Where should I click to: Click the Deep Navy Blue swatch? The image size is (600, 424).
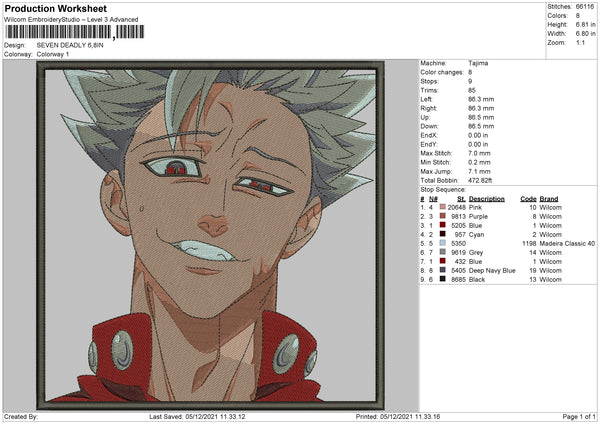[x=443, y=270]
